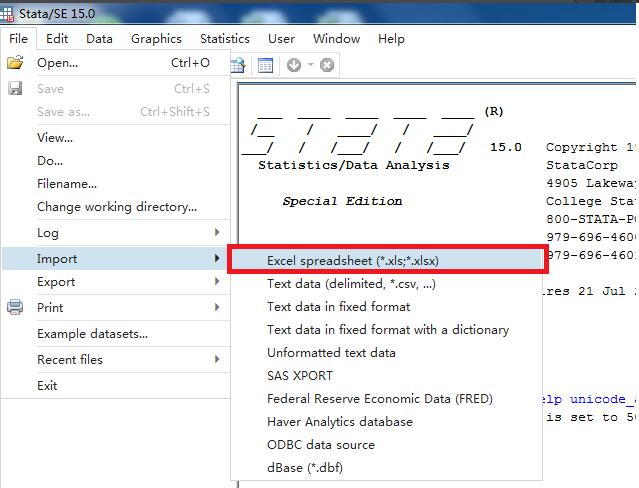Click the help unicode link in Results window
The image size is (639, 488).
(x=589, y=399)
